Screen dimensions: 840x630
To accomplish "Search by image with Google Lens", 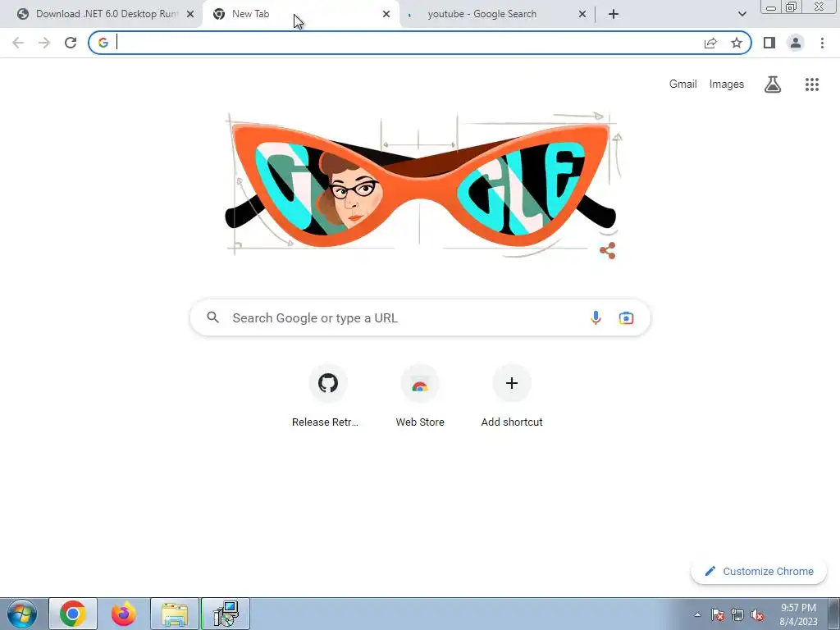I will (x=626, y=317).
